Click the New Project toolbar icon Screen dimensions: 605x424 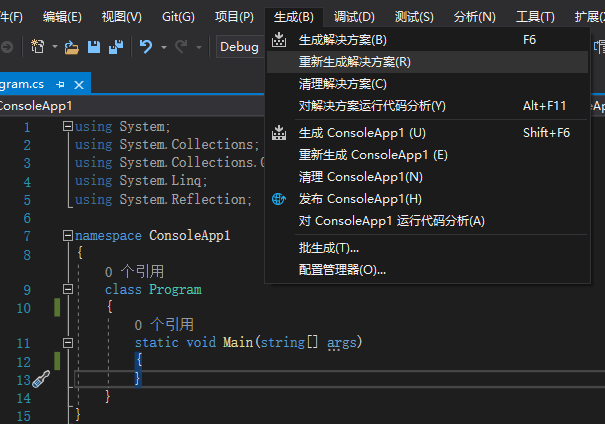(x=38, y=46)
